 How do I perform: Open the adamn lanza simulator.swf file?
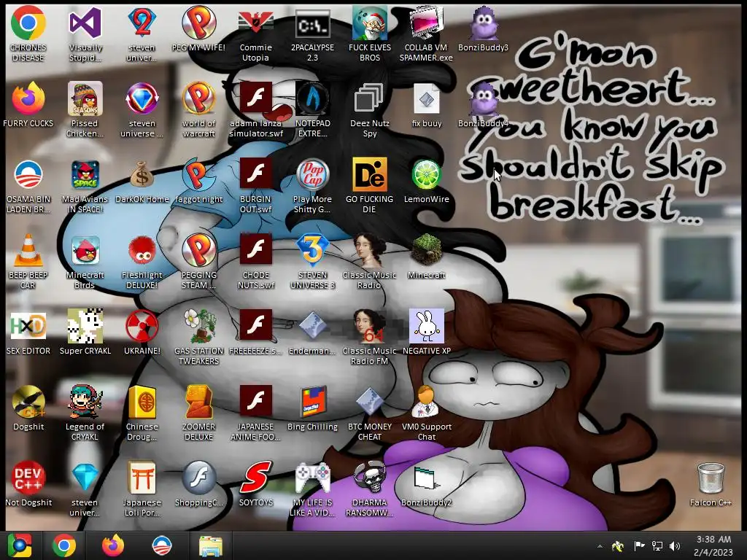click(256, 98)
